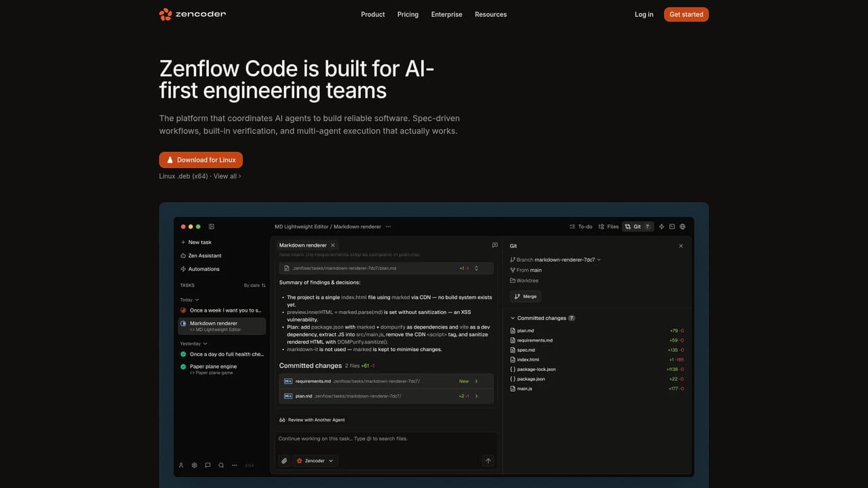
Task: Open the Pricing page
Action: click(408, 14)
